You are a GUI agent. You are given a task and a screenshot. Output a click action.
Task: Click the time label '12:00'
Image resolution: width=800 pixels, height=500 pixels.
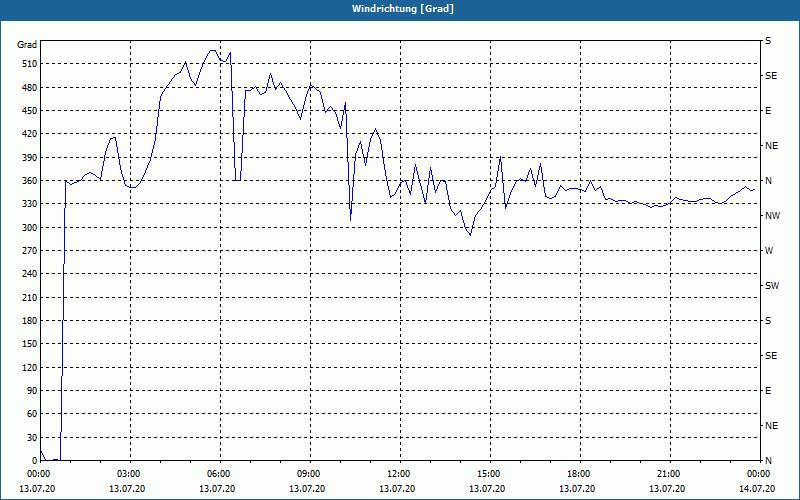coord(398,474)
